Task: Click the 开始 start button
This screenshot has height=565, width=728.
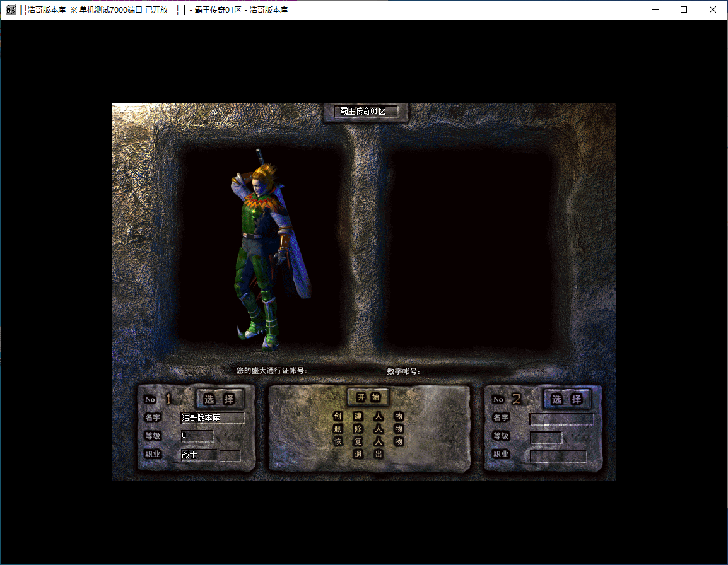Action: click(368, 397)
